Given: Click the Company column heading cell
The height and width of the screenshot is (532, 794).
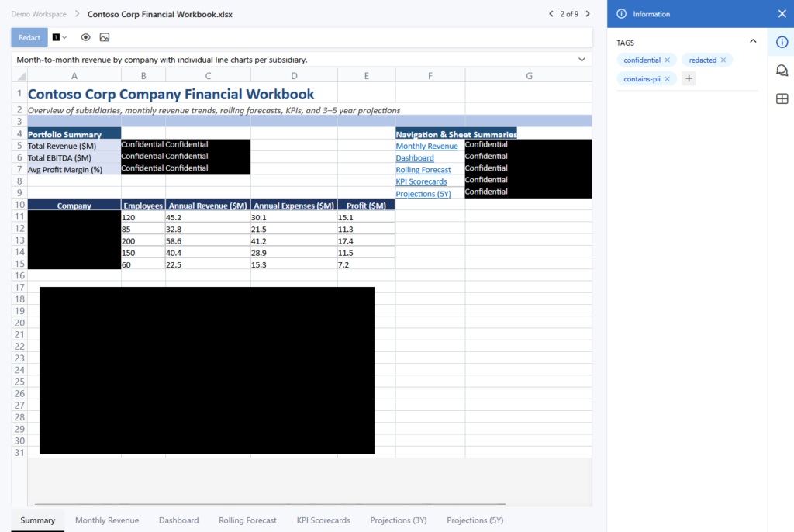Looking at the screenshot, I should 74,206.
